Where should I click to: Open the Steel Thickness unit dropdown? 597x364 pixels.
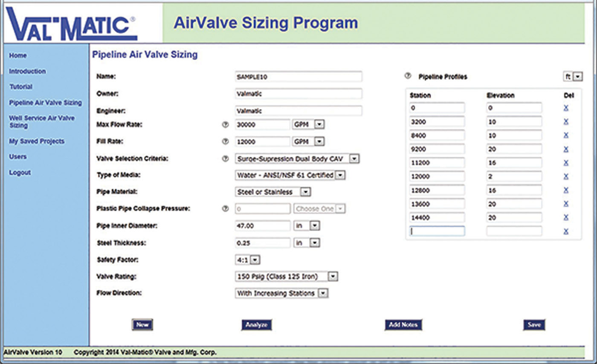(x=307, y=243)
